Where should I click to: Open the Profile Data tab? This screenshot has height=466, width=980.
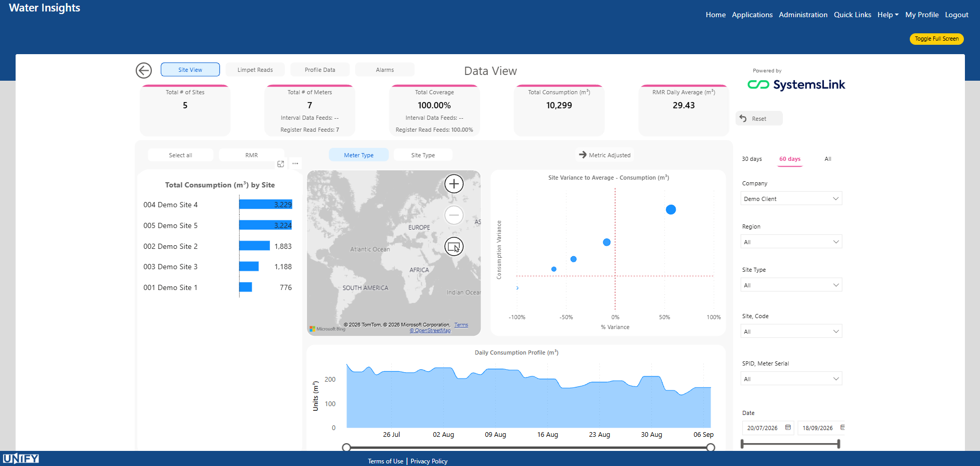coord(320,70)
